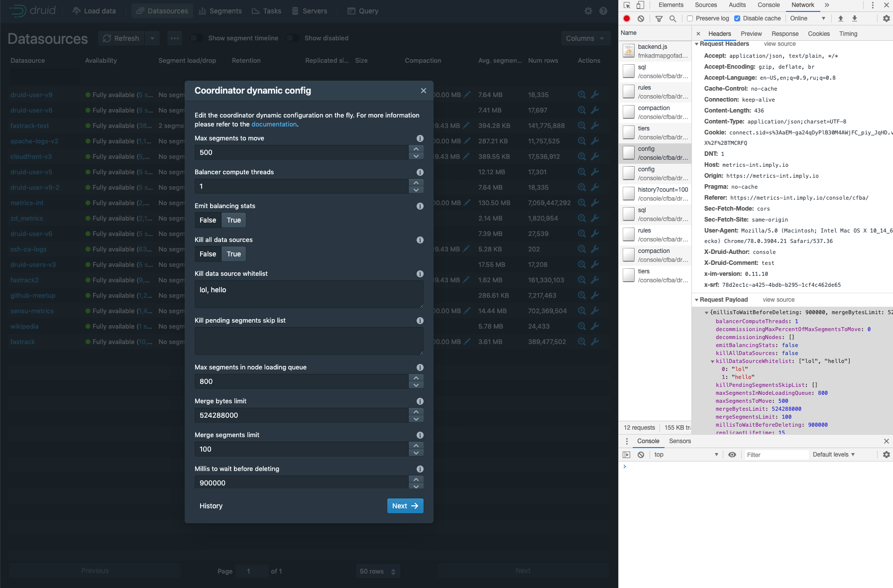Open the network search magnifier icon
893x588 pixels.
point(672,18)
